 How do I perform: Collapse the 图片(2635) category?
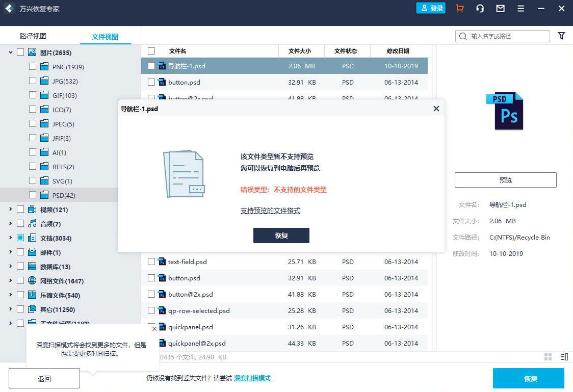[11, 53]
